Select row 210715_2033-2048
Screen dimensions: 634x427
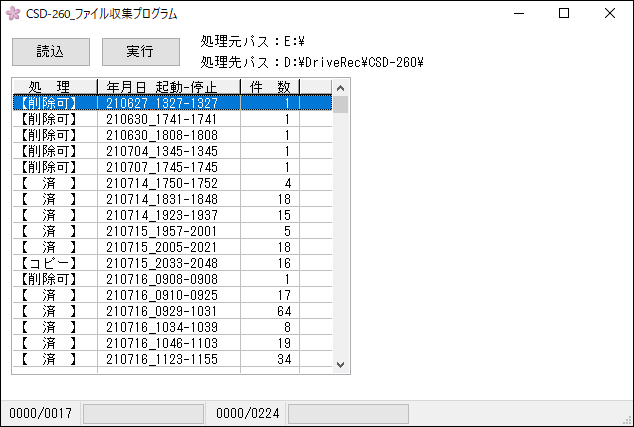point(173,263)
